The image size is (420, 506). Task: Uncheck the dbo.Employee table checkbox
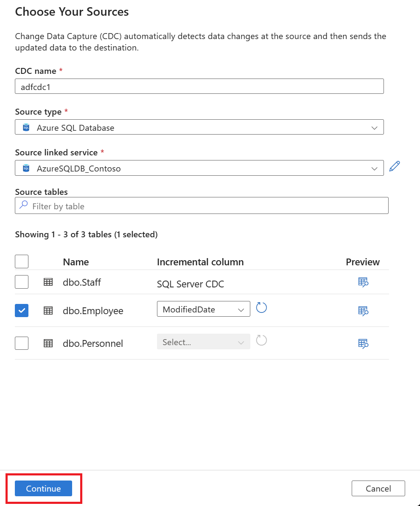coord(22,310)
